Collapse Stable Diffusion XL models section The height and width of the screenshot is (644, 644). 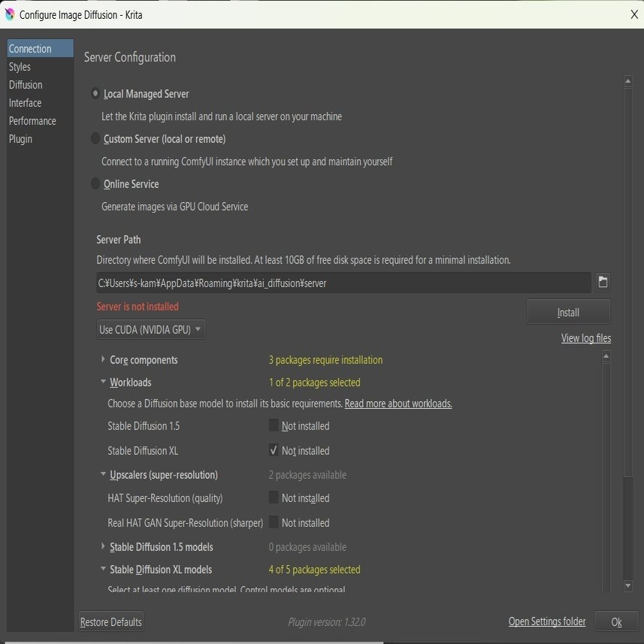(x=103, y=569)
